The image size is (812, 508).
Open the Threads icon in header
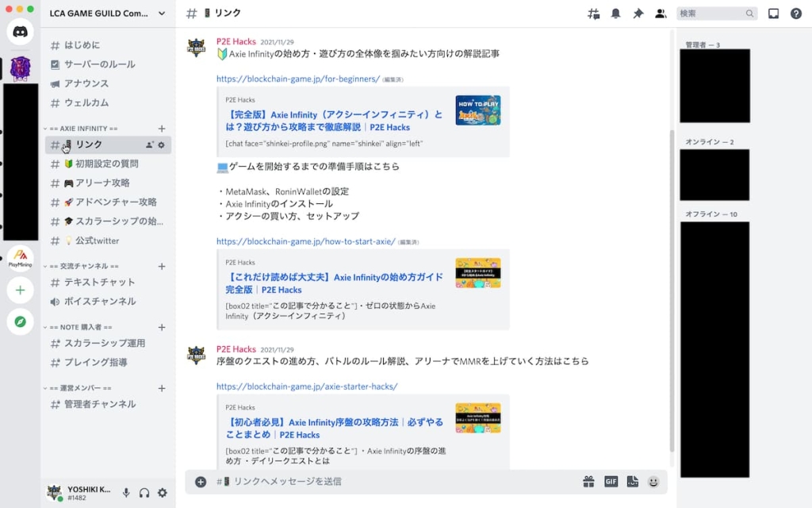pos(593,13)
